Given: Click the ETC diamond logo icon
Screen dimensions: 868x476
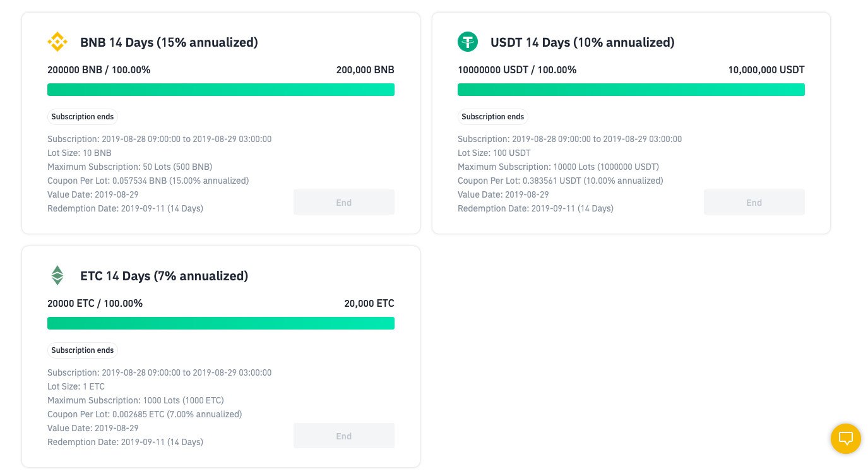Looking at the screenshot, I should 57,275.
